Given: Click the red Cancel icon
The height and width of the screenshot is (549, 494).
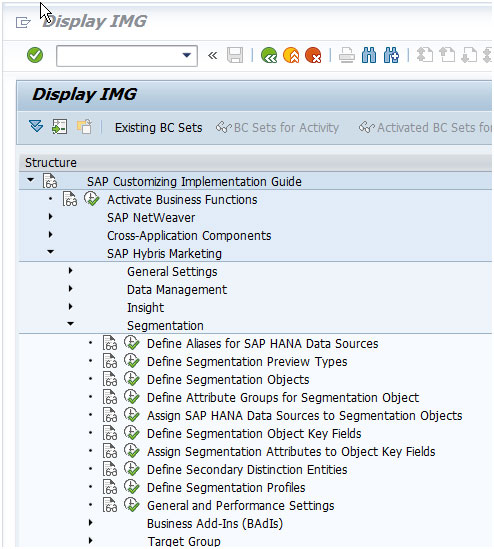Looking at the screenshot, I should (313, 55).
